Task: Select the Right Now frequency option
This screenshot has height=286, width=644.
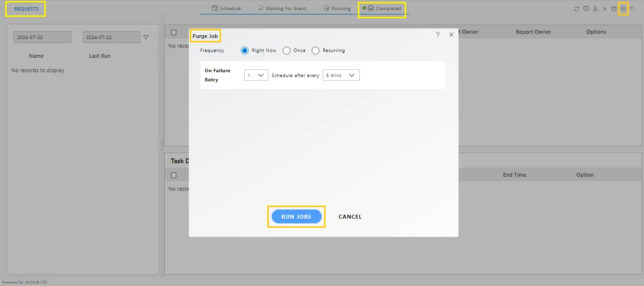Action: [245, 51]
